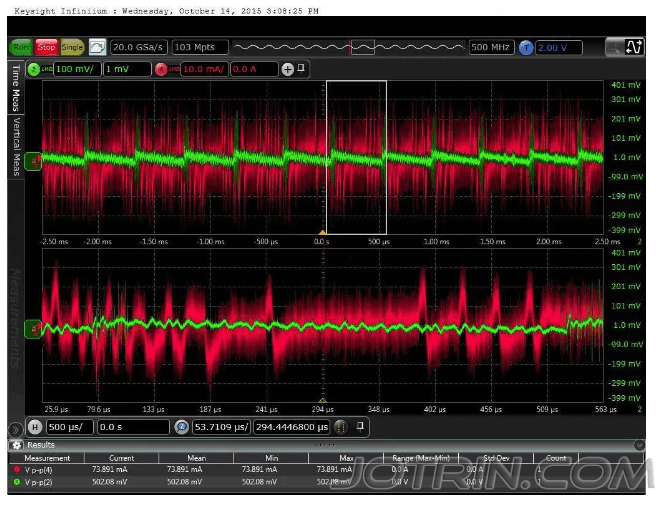
Task: Click the Current column header
Action: 122,458
